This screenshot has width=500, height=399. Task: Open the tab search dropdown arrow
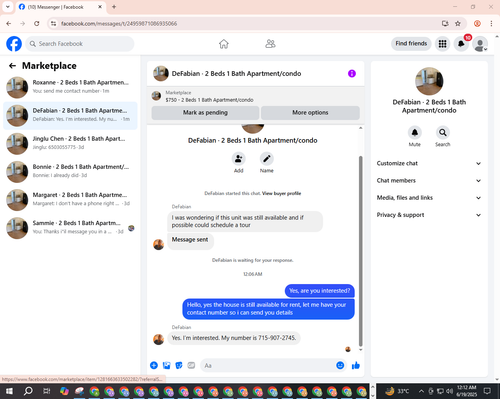click(8, 7)
